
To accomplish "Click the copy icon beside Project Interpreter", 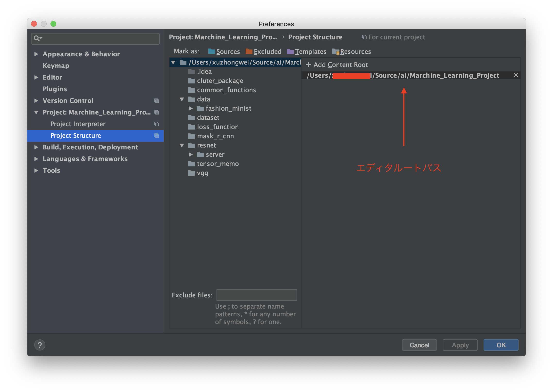I will [157, 124].
